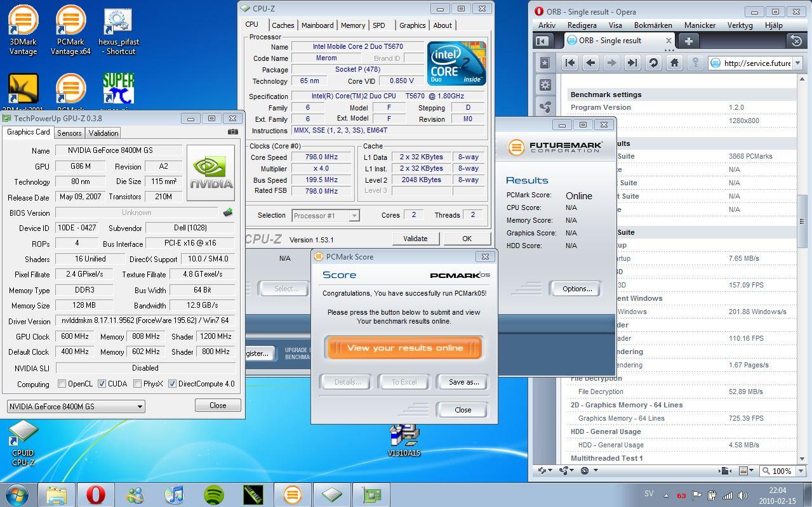The image size is (812, 507).
Task: Open the Arkiv menu in Opera
Action: point(547,25)
